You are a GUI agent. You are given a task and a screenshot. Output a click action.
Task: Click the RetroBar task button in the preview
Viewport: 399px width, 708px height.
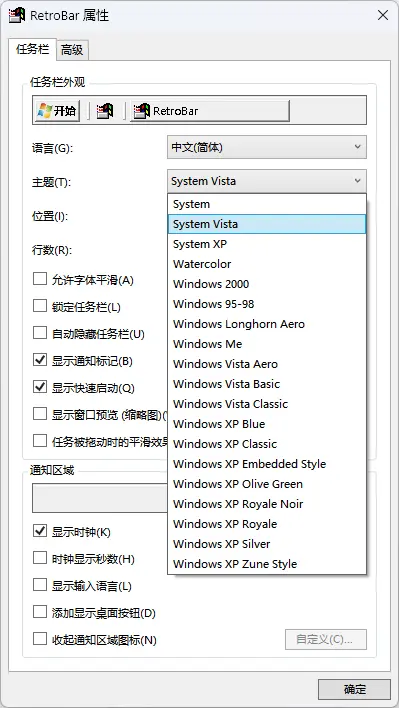(210, 111)
